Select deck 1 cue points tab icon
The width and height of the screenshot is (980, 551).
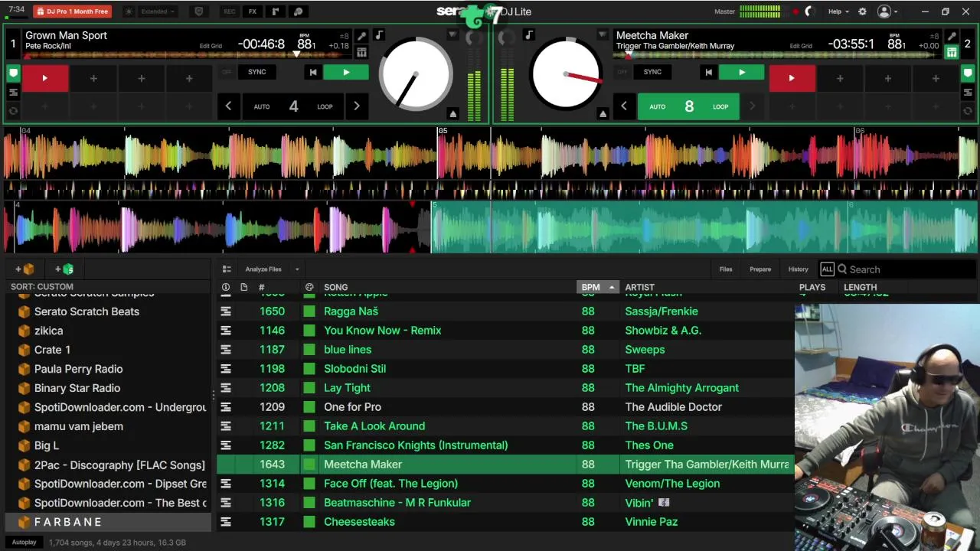tap(13, 73)
